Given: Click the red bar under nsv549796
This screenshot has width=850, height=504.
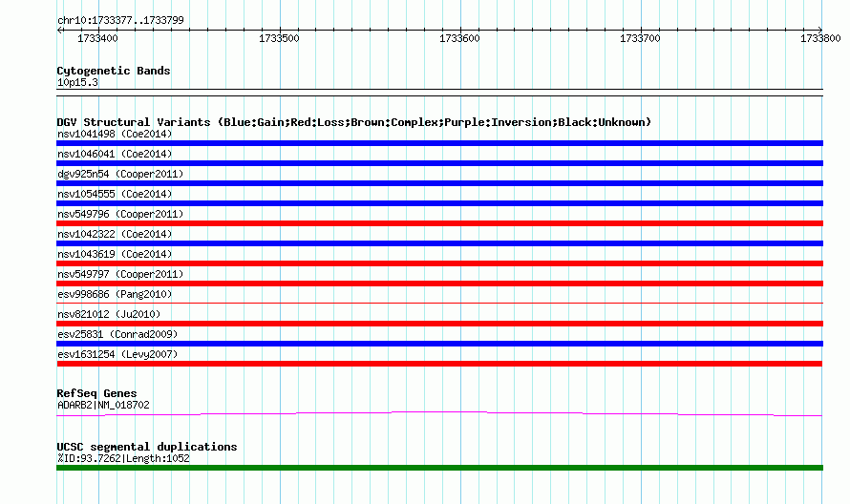Looking at the screenshot, I should (439, 223).
